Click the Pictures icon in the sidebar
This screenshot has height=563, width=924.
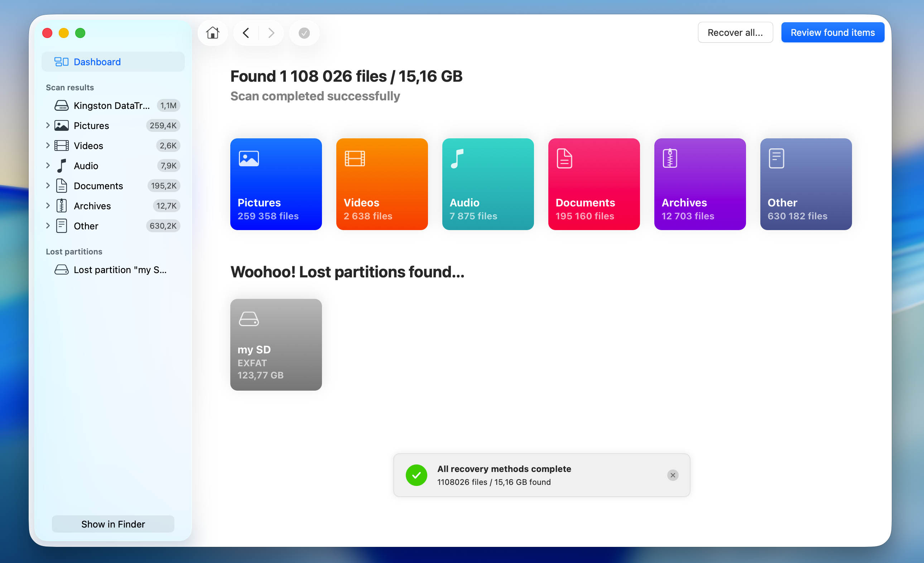point(62,125)
